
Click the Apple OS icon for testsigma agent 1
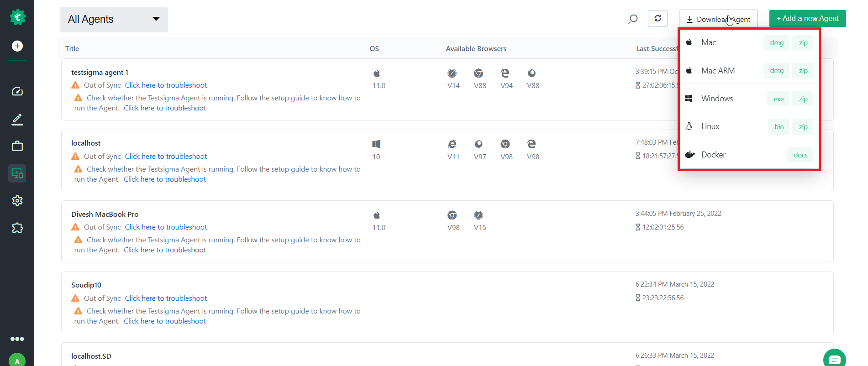tap(377, 73)
